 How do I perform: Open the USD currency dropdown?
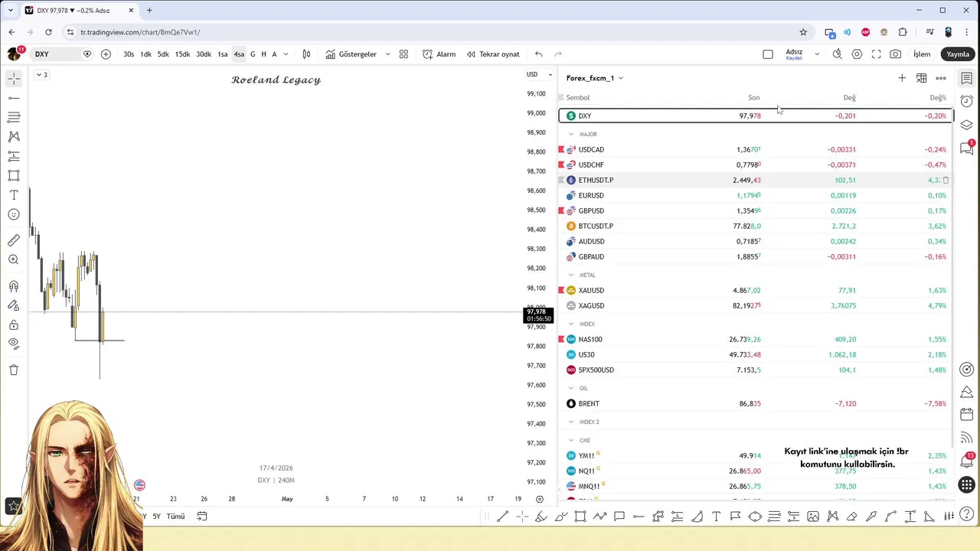coord(539,74)
